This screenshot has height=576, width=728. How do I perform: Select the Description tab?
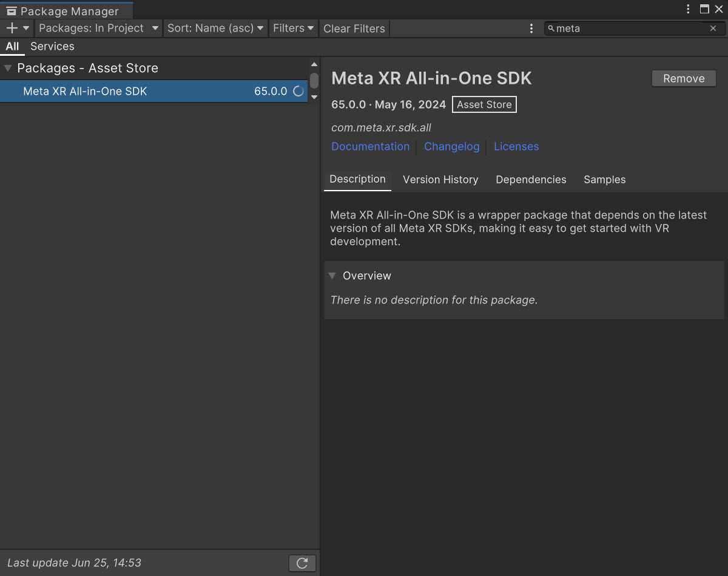(357, 179)
